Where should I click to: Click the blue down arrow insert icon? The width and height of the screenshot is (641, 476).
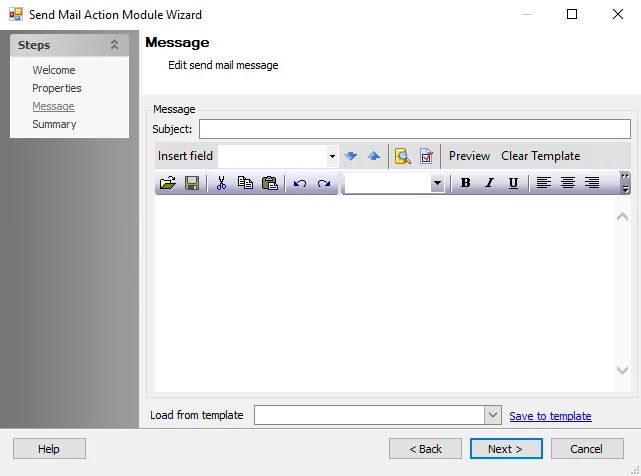pos(350,156)
